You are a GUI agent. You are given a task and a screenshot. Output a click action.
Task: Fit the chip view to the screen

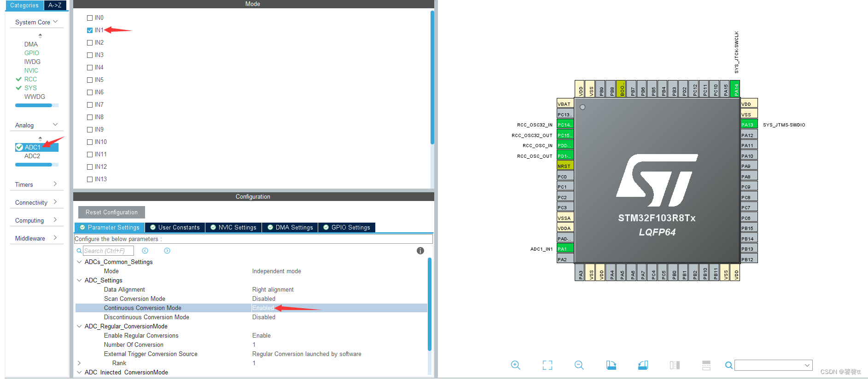click(548, 365)
